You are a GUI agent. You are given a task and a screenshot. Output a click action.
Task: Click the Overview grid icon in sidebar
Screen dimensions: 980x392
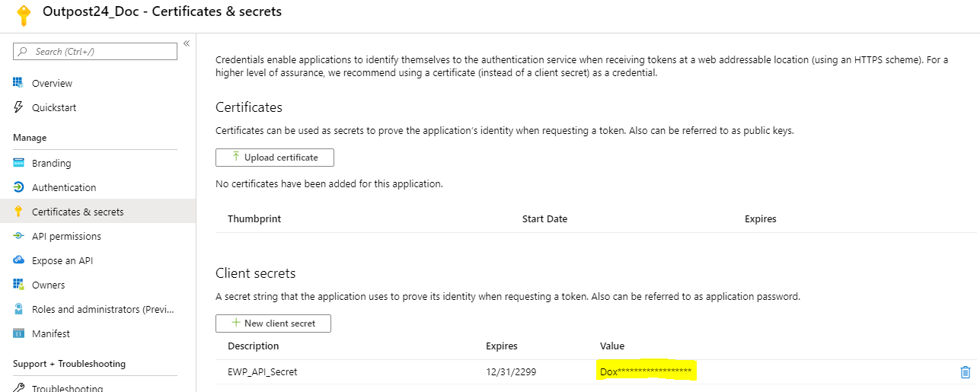click(18, 83)
